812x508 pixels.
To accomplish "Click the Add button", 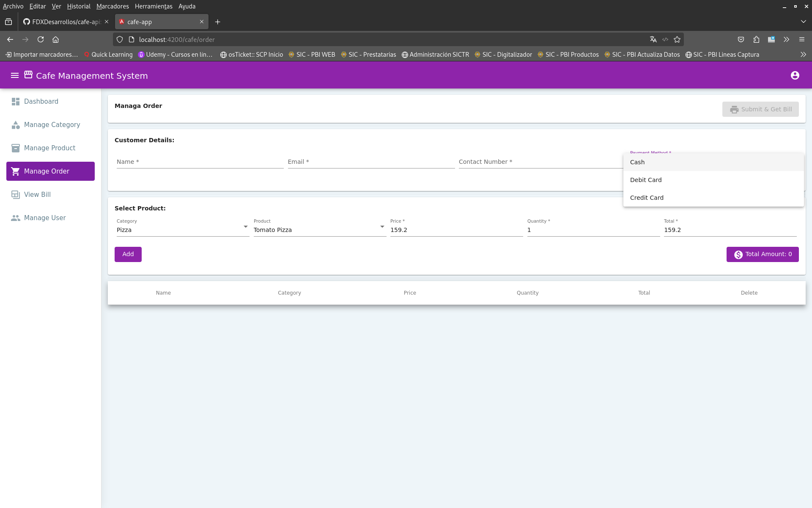I will (x=128, y=254).
